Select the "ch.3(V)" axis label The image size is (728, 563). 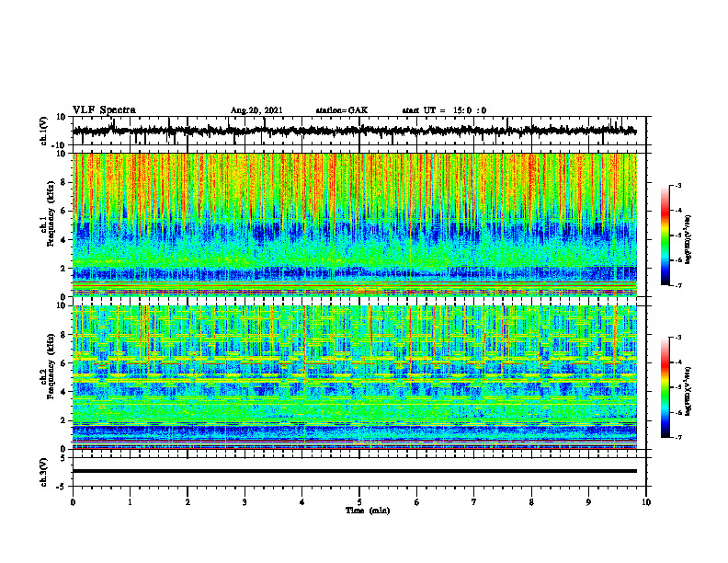44,472
